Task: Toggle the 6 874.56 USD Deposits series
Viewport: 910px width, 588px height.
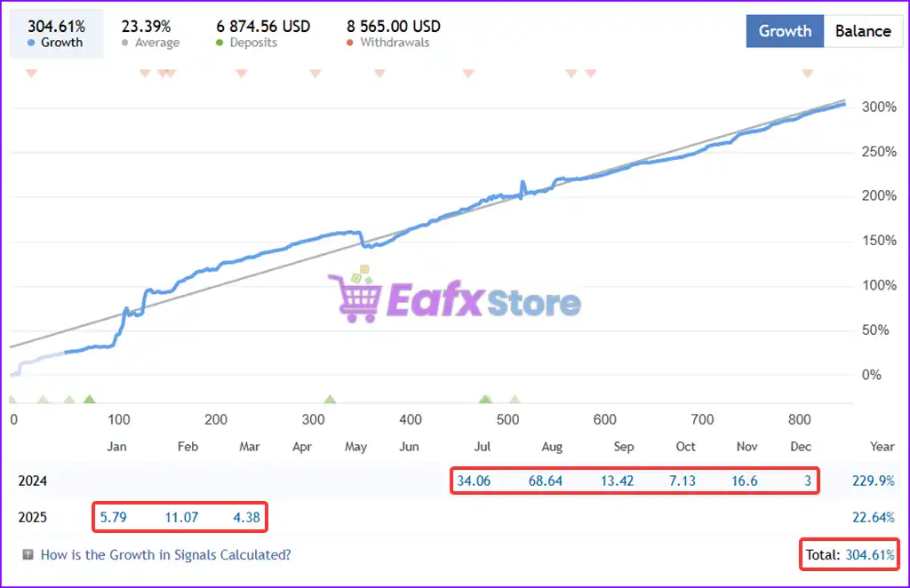Action: tap(263, 34)
